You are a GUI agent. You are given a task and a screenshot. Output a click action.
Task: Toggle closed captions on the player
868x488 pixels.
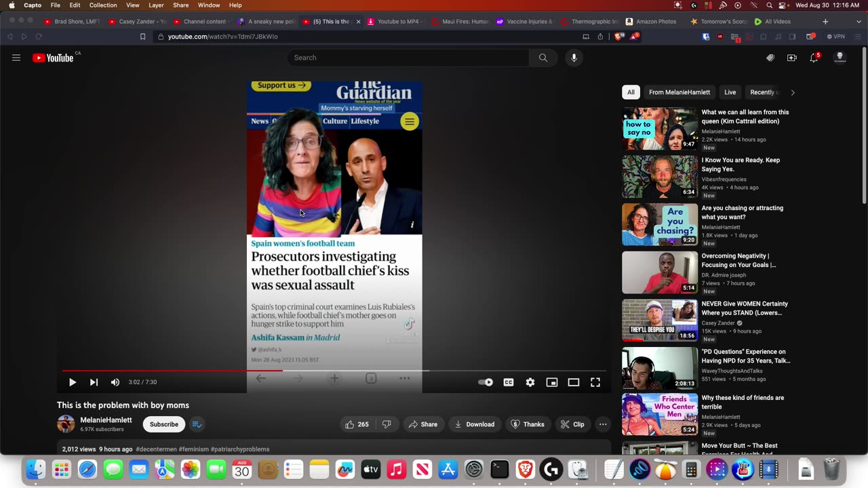(509, 382)
